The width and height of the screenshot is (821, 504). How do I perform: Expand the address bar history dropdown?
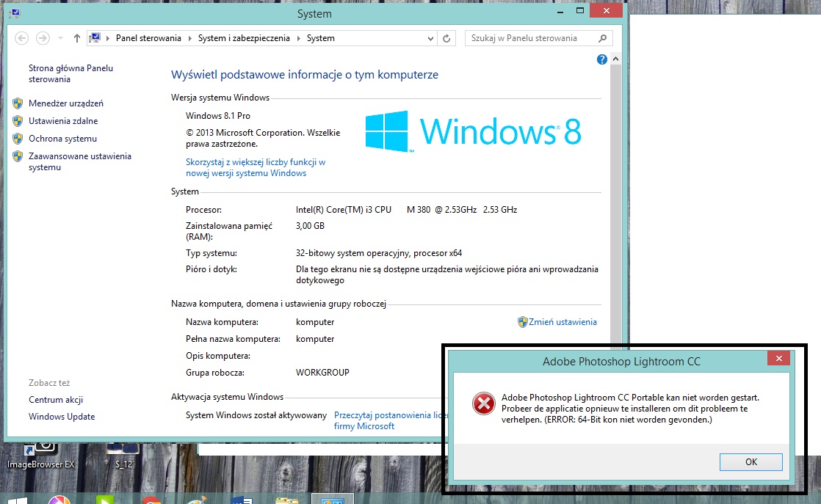coord(430,38)
